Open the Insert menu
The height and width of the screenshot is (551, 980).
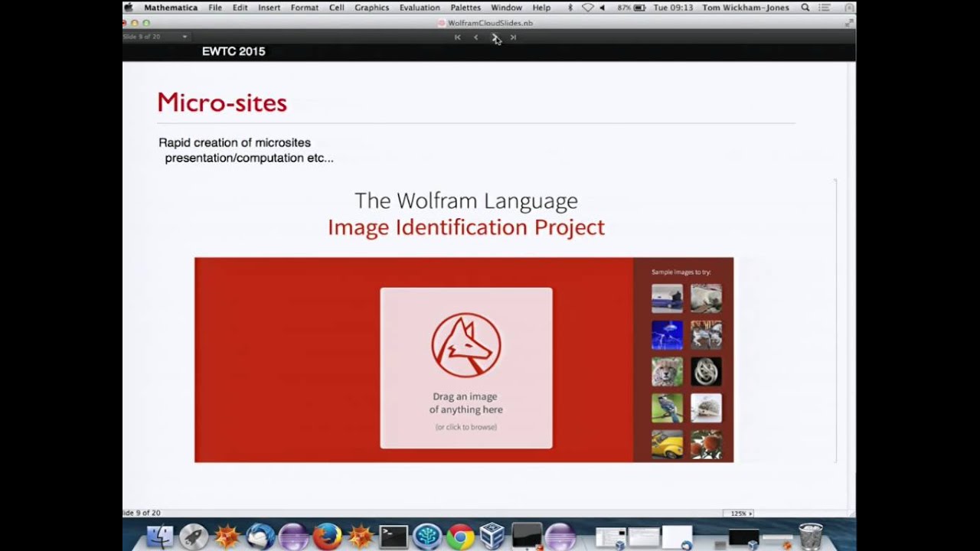[x=269, y=8]
